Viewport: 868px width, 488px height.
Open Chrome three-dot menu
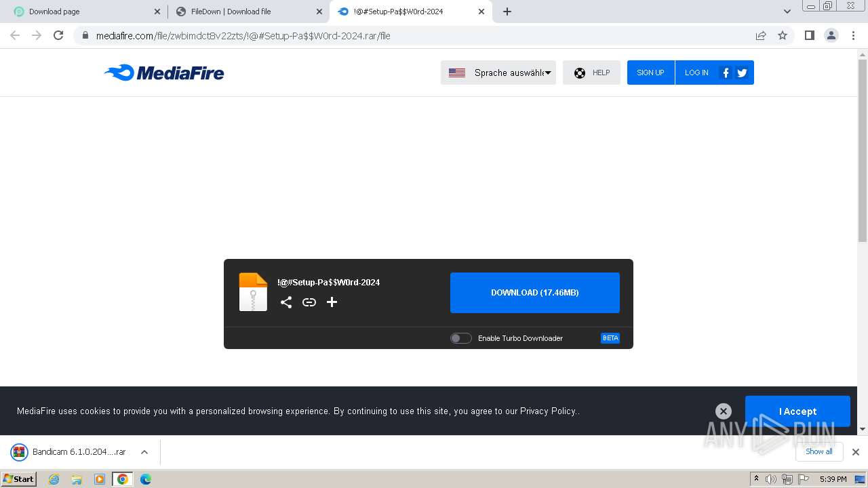853,35
